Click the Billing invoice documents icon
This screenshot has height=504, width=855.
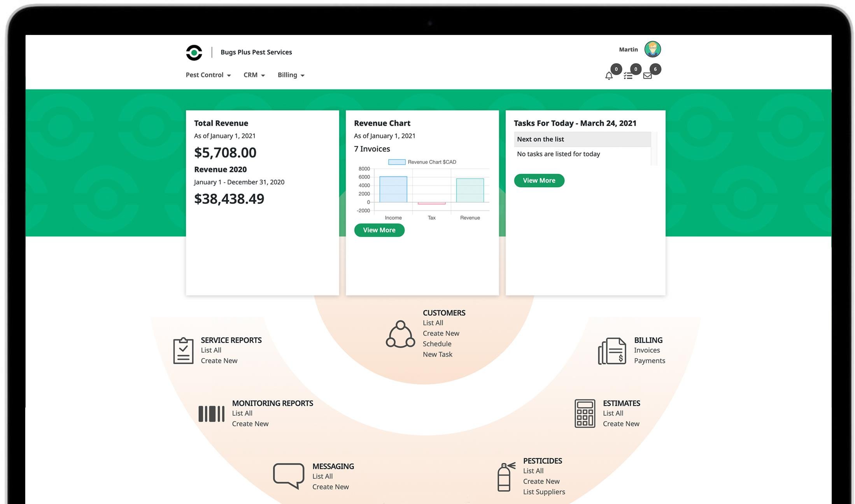(612, 351)
